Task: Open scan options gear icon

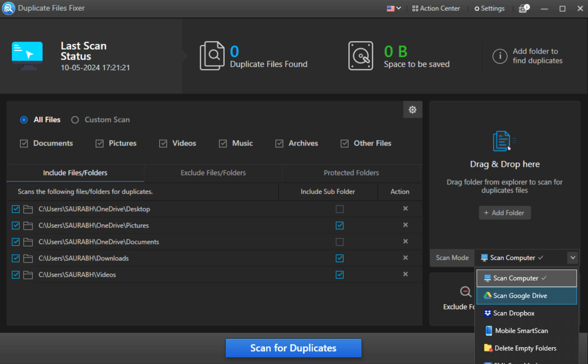Action: tap(413, 110)
